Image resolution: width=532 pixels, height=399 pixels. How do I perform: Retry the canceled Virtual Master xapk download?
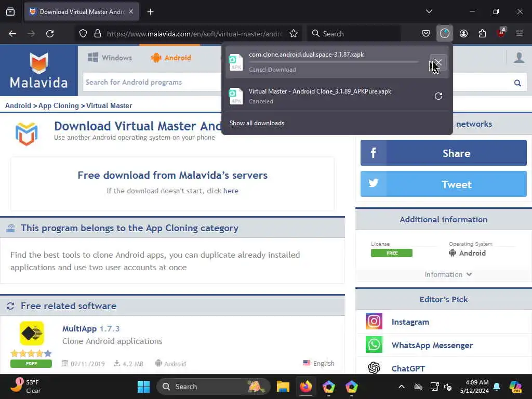[x=438, y=96]
